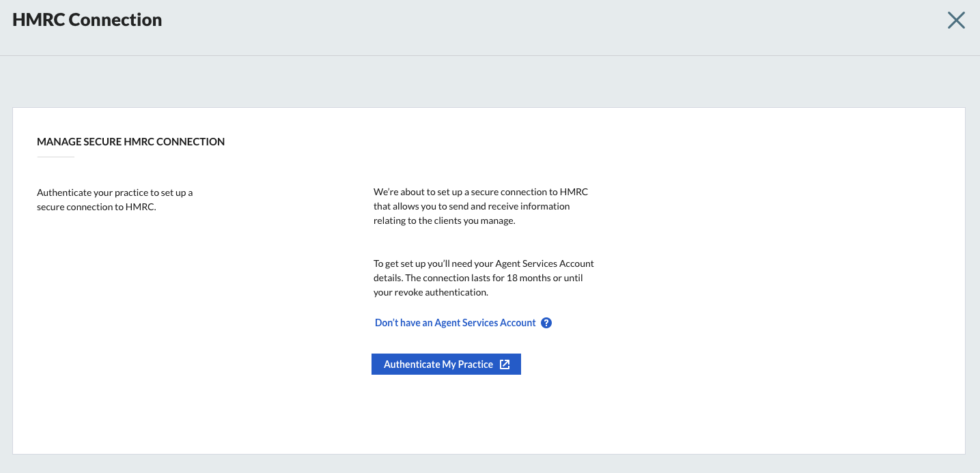Click the 'your revoke authentication.' line
Screen dimensions: 980x473
[430, 292]
